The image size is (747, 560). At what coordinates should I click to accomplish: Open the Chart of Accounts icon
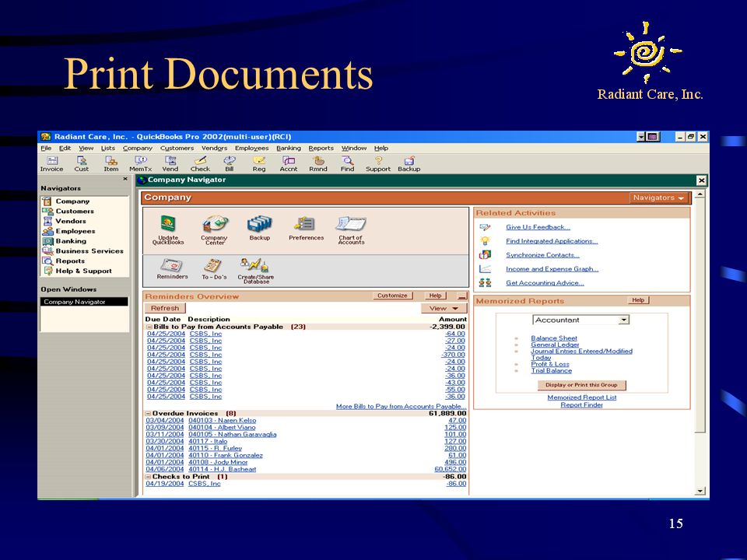(351, 230)
